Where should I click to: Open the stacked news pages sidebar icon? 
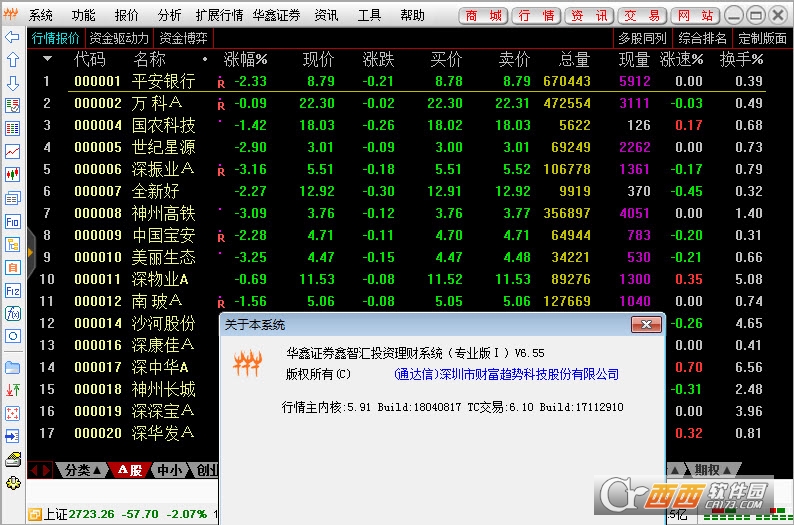click(12, 198)
